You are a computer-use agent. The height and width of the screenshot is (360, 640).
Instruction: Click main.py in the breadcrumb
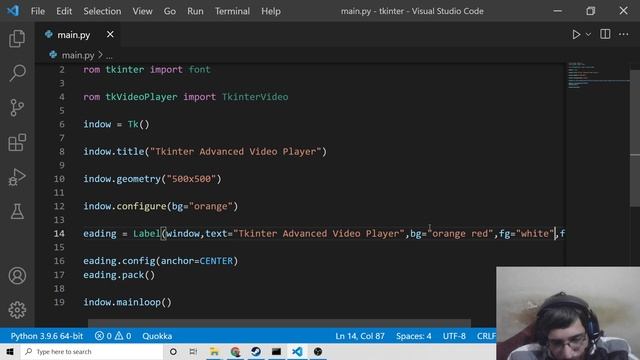click(x=78, y=55)
